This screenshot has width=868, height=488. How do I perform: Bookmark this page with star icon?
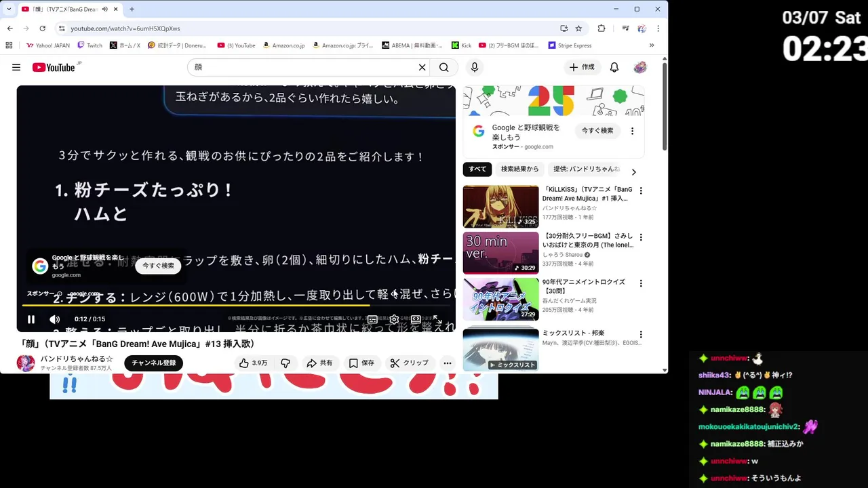coord(578,28)
